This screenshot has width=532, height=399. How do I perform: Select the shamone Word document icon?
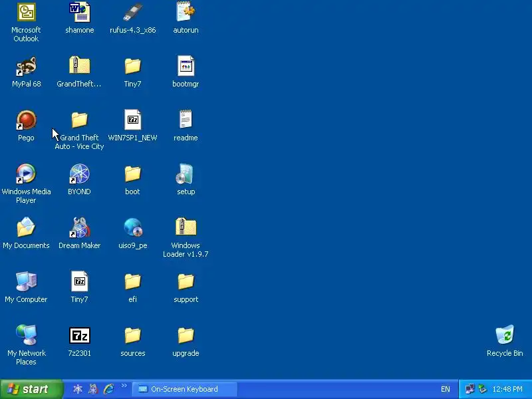click(x=79, y=12)
